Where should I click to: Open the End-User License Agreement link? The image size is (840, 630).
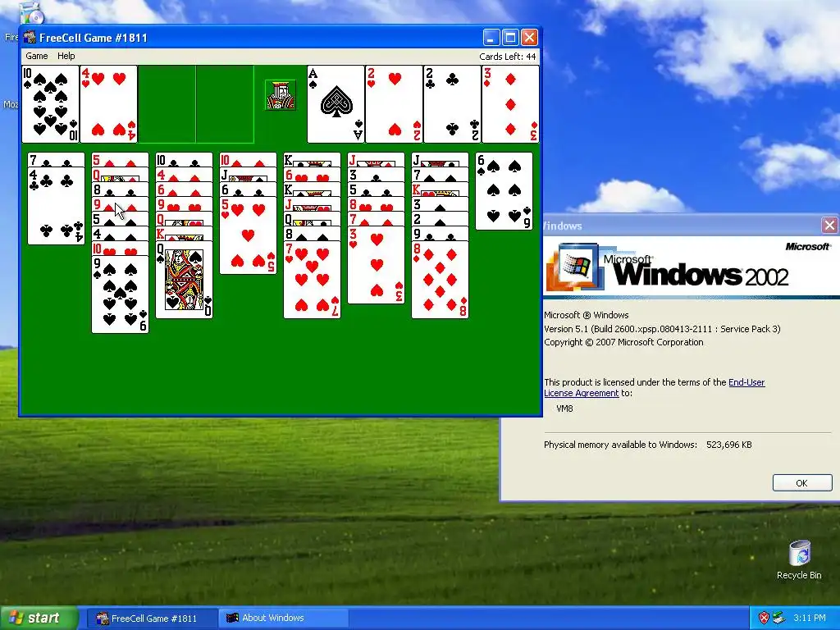655,387
